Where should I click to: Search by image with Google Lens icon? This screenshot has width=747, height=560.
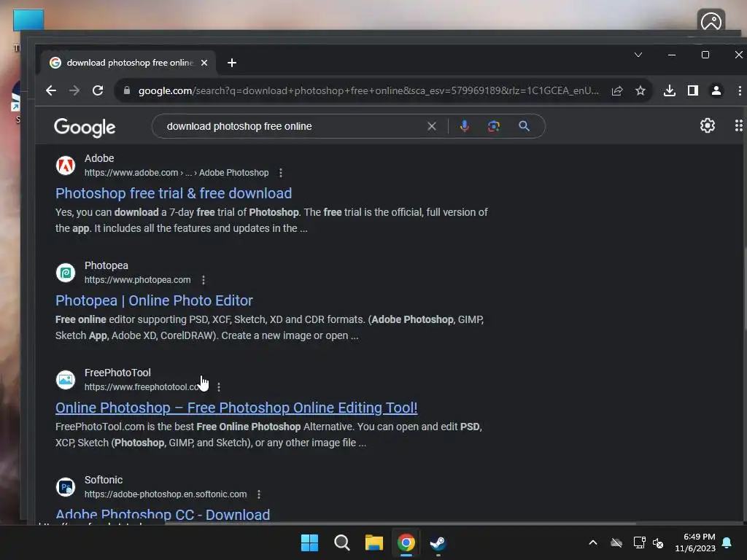494,126
